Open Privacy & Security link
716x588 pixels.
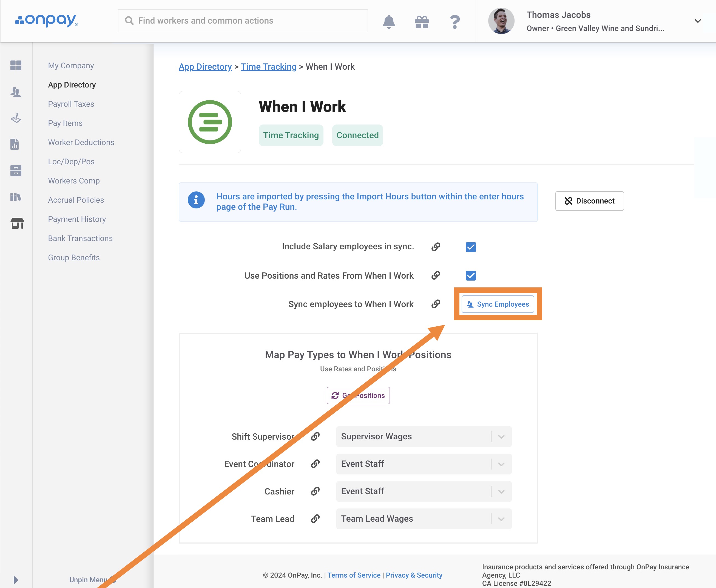(x=414, y=575)
